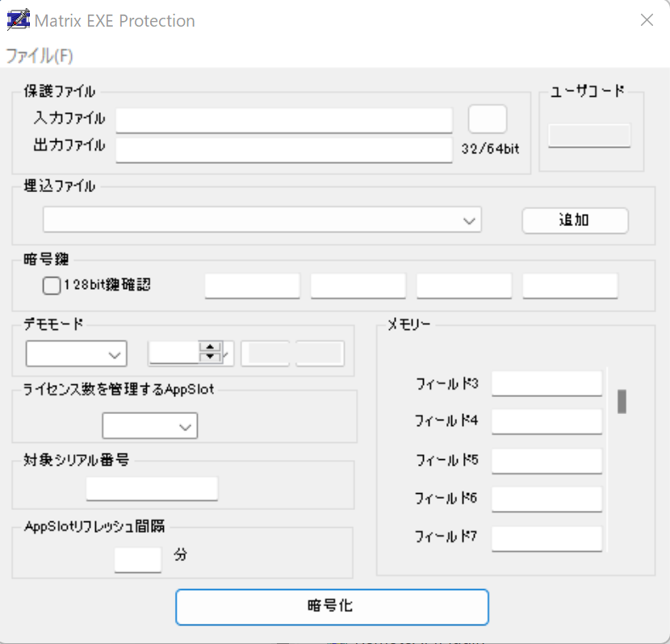Viewport: 670px width, 644px height.
Task: Click the メモリー panel scrollbar thumb
Action: (622, 401)
